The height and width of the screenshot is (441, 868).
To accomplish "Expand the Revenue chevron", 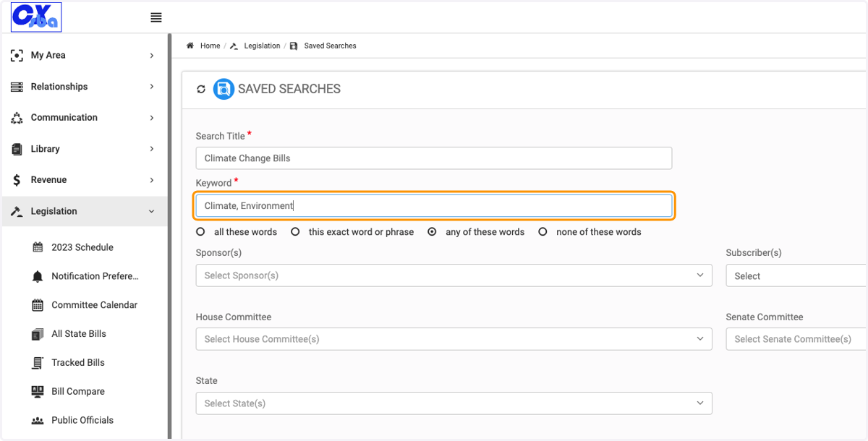I will pos(152,180).
